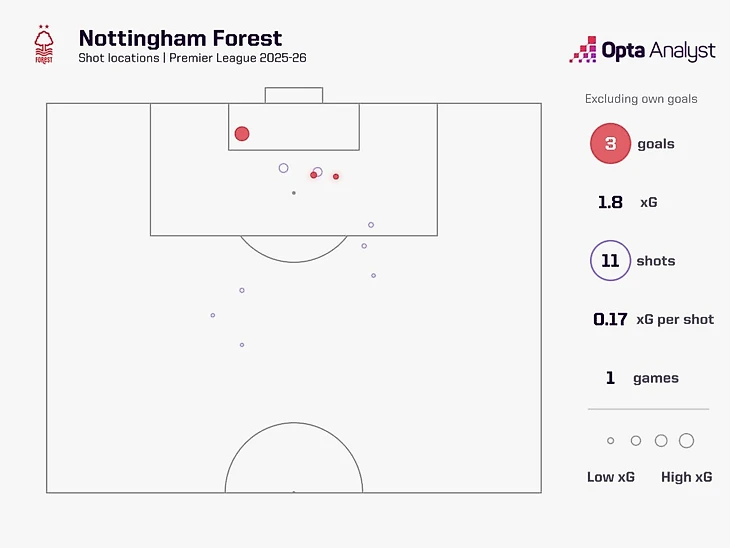Viewport: 730px width, 548px height.
Task: Select the lowest long-range shot marker on pitch
Action: (x=242, y=345)
